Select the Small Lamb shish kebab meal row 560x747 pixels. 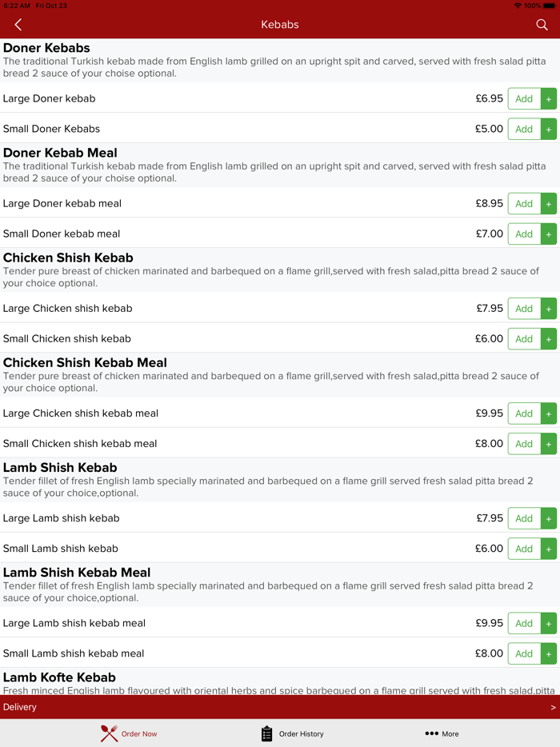[x=240, y=653]
